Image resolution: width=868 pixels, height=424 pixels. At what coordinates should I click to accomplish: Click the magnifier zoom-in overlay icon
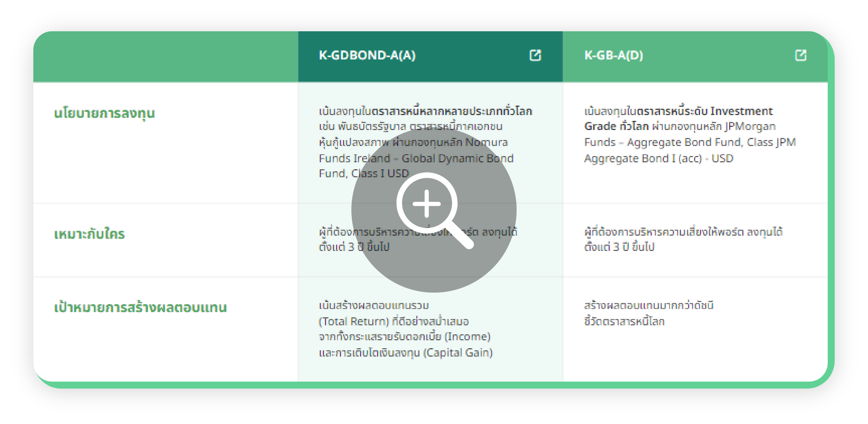434,210
